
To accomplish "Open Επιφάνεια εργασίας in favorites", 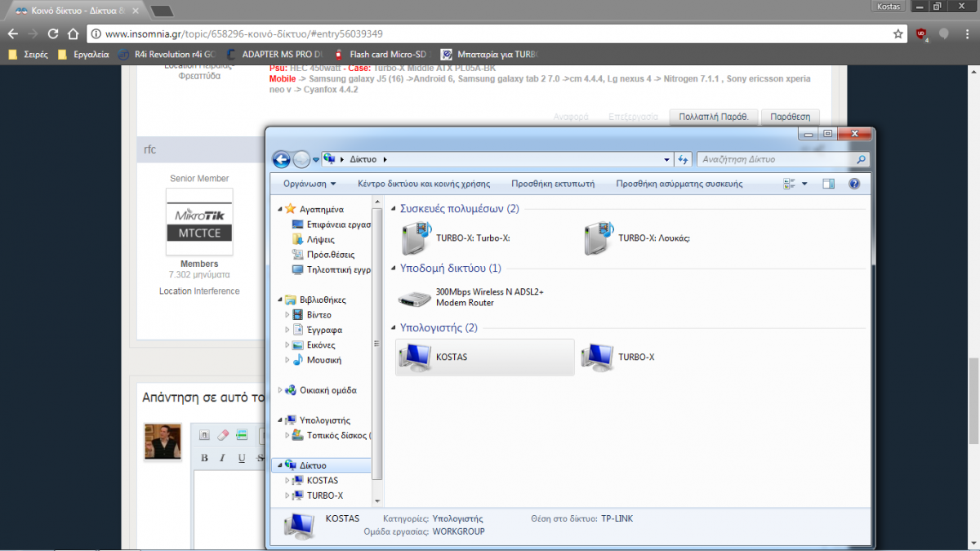I will point(331,224).
